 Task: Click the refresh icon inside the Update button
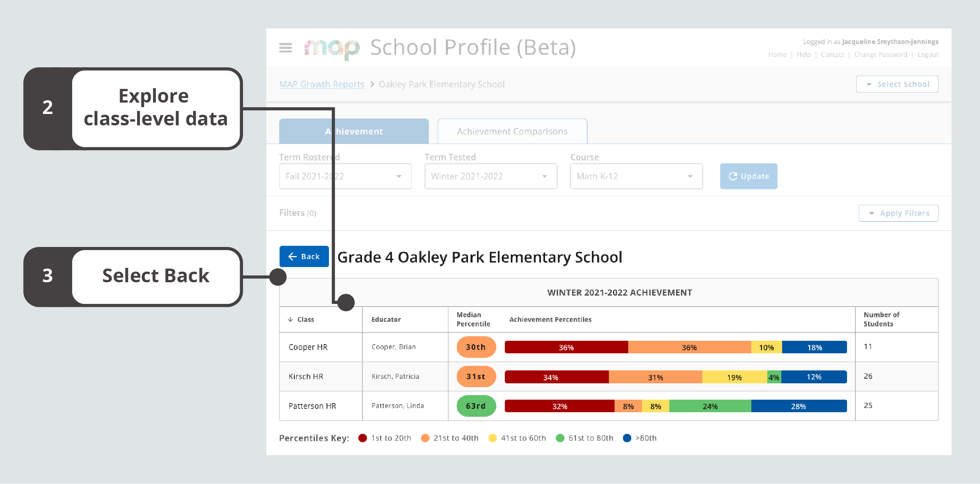733,176
